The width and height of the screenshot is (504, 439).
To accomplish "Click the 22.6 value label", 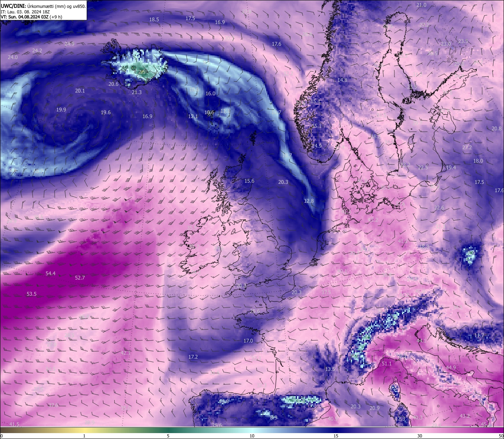I will 439,208.
